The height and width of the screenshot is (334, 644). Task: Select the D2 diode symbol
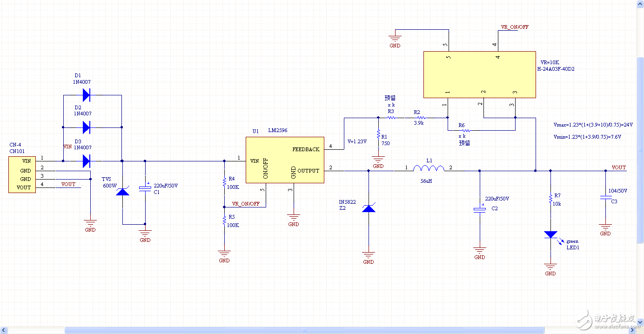tap(86, 127)
